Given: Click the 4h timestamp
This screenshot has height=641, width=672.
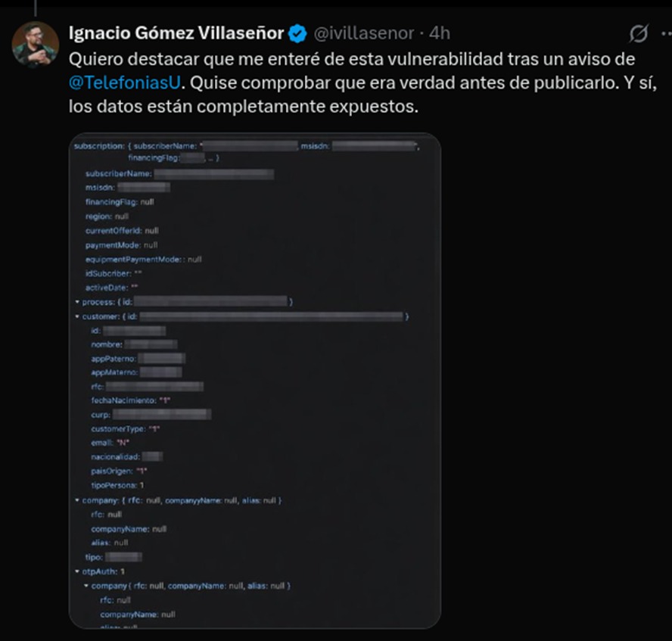Looking at the screenshot, I should pyautogui.click(x=440, y=33).
